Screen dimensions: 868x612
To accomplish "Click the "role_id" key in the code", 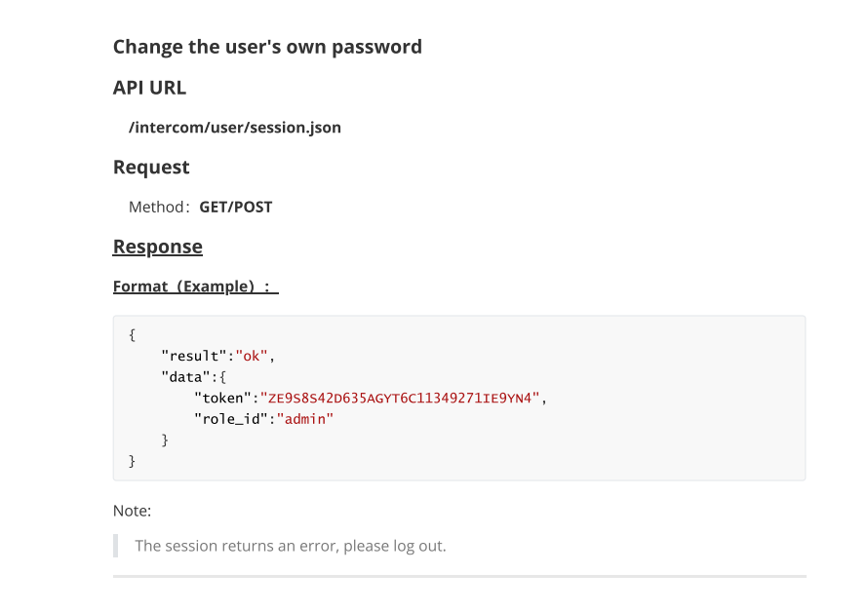I will point(231,419).
